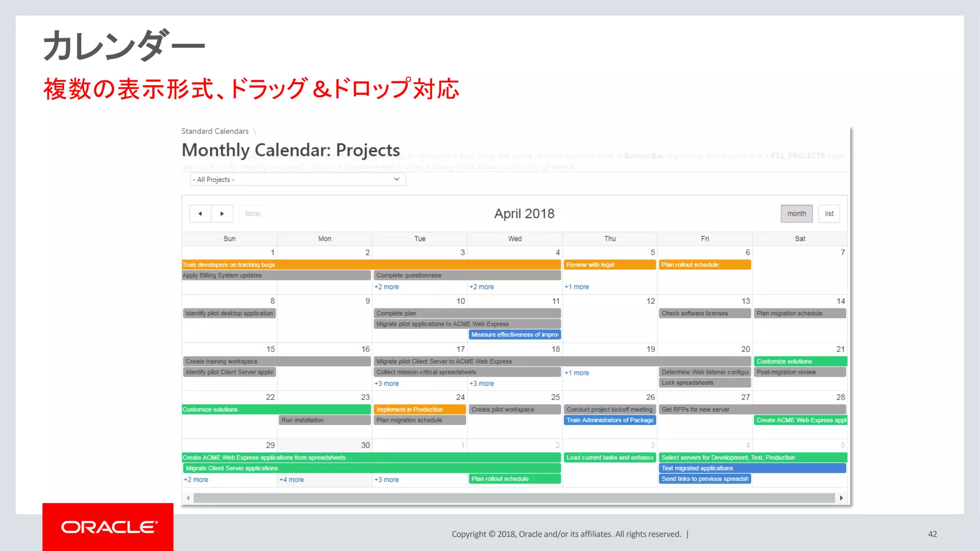Open Post-migration review event
Screen dimensions: 980x551
[800, 372]
